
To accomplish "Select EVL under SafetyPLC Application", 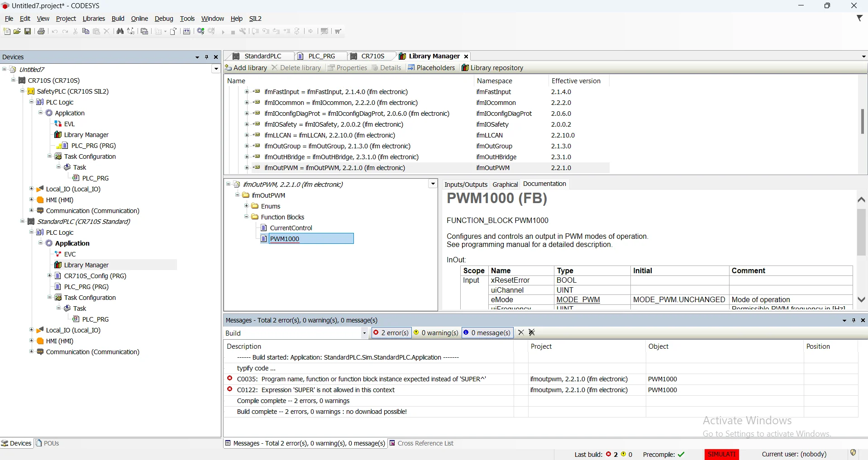I will [69, 124].
